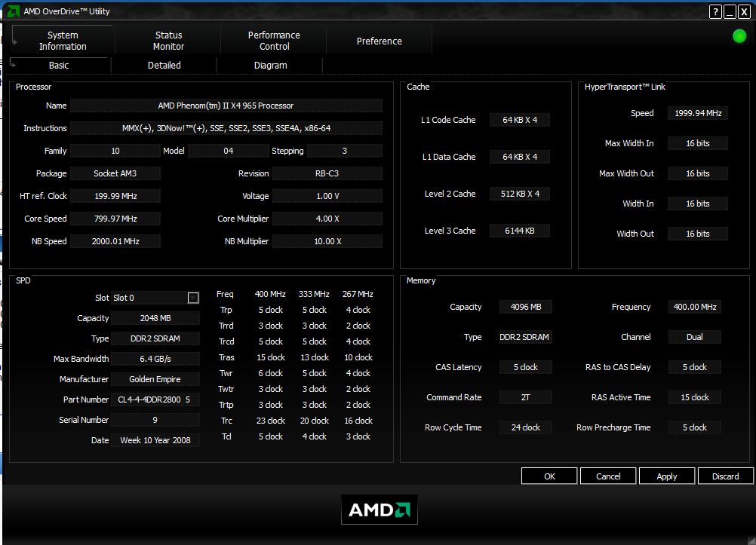The image size is (756, 545).
Task: Click the 400 MHz Freq column header
Action: 270,294
